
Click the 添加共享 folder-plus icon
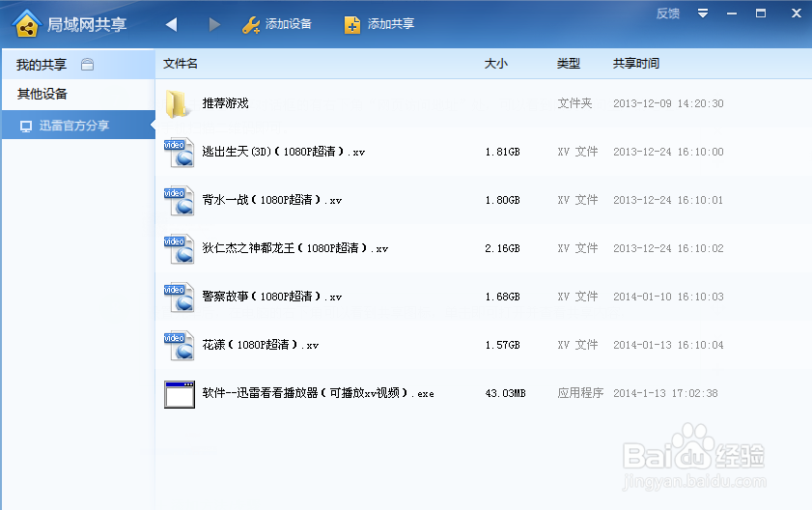352,25
